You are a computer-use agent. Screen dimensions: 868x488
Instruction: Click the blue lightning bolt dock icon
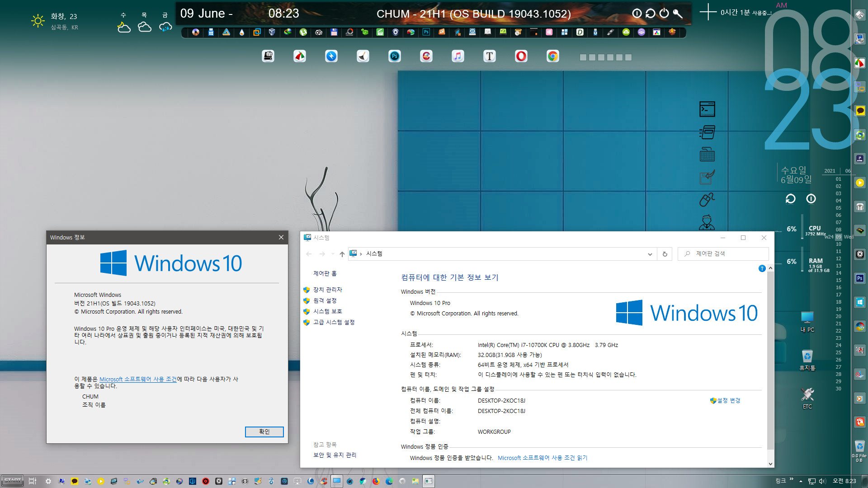pos(331,56)
